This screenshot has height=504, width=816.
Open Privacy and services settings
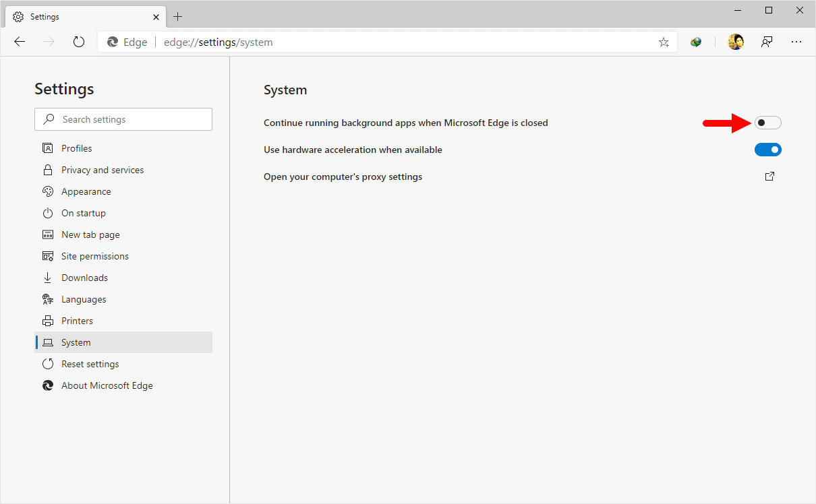tap(123, 170)
